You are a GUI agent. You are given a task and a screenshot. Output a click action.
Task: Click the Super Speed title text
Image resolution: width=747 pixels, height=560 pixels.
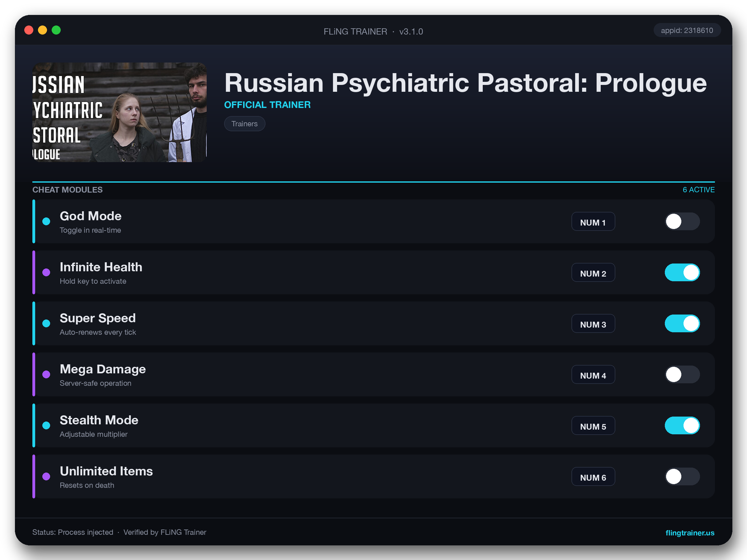point(98,318)
